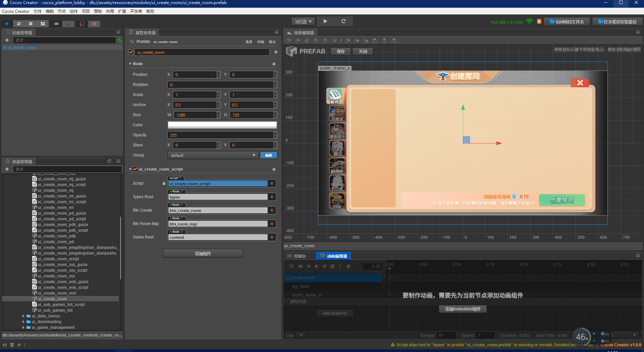
Task: Add new node in hierarchy panel
Action: (x=7, y=40)
